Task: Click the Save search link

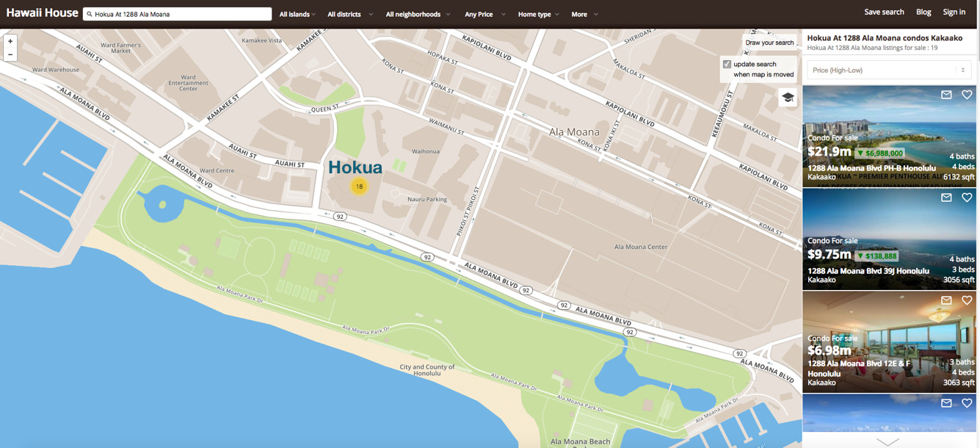Action: click(x=884, y=12)
